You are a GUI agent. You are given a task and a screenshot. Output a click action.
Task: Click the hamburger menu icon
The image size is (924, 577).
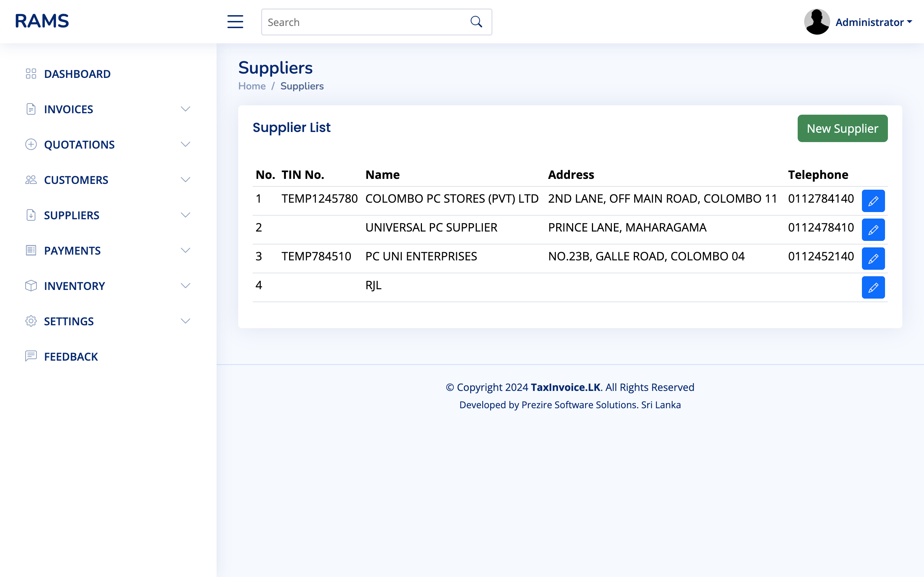[235, 22]
